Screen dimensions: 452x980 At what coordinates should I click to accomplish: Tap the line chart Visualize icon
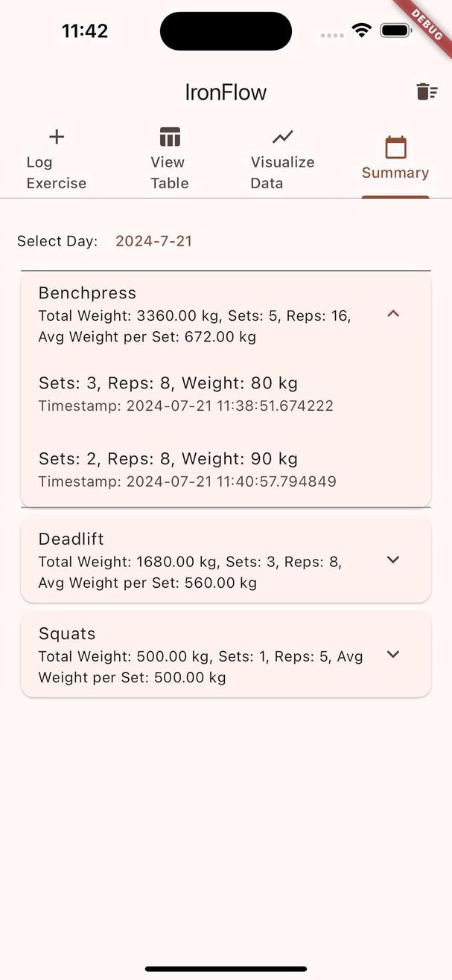coord(282,137)
